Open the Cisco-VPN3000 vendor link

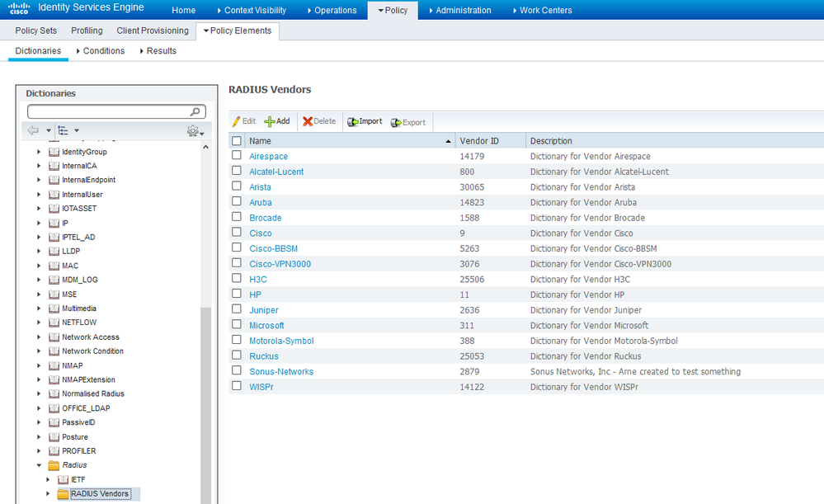click(280, 264)
